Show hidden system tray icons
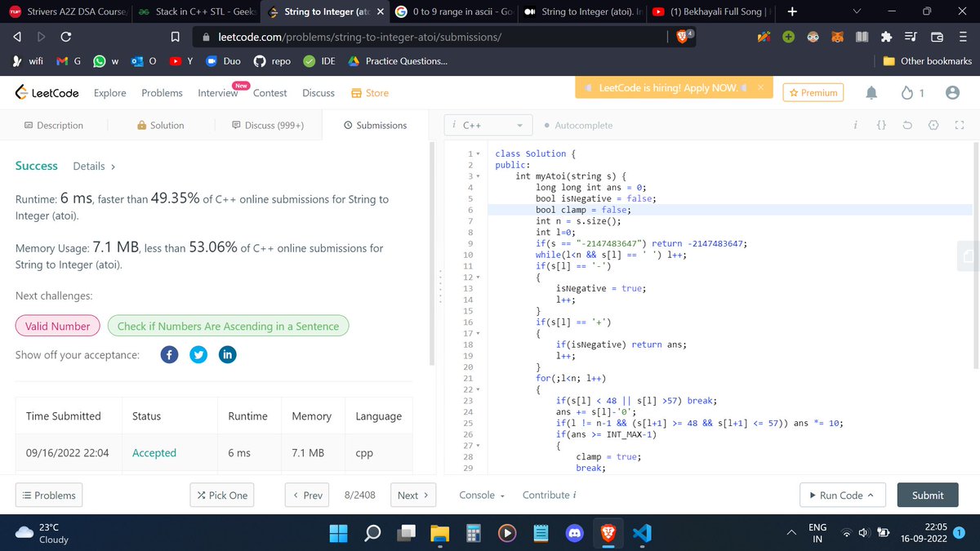Screen dimensions: 980x551 pyautogui.click(x=791, y=533)
